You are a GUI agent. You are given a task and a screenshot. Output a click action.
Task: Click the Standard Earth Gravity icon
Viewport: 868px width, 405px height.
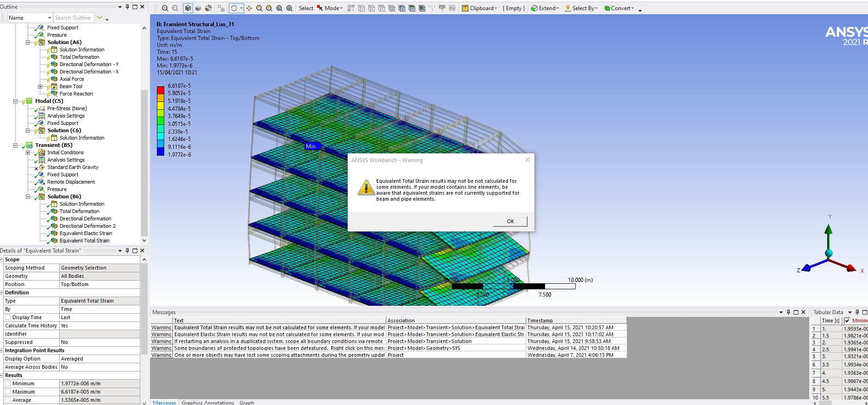[42, 167]
